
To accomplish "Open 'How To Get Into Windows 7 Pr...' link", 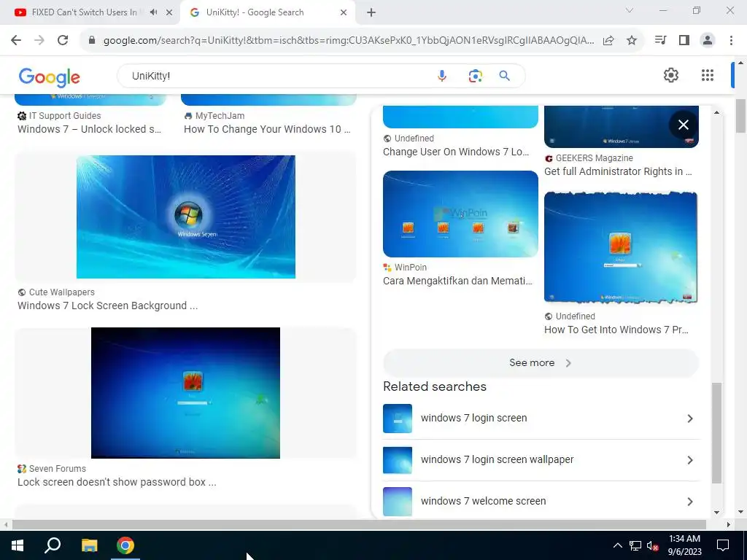I will [x=616, y=330].
